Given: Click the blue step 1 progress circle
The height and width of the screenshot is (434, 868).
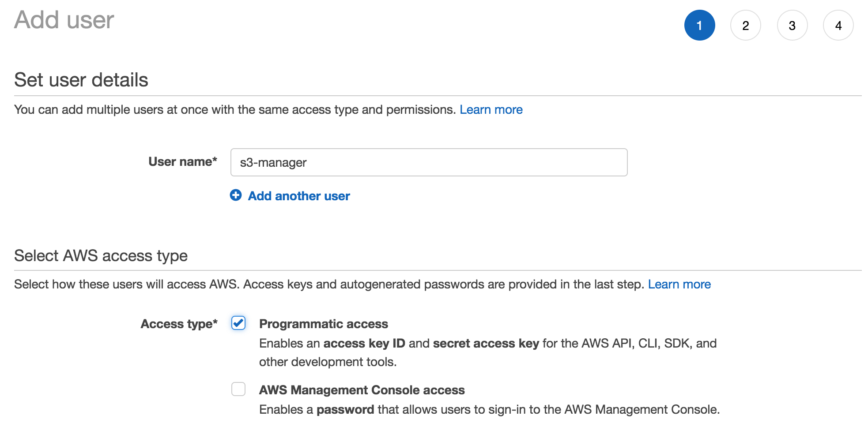Looking at the screenshot, I should (700, 25).
